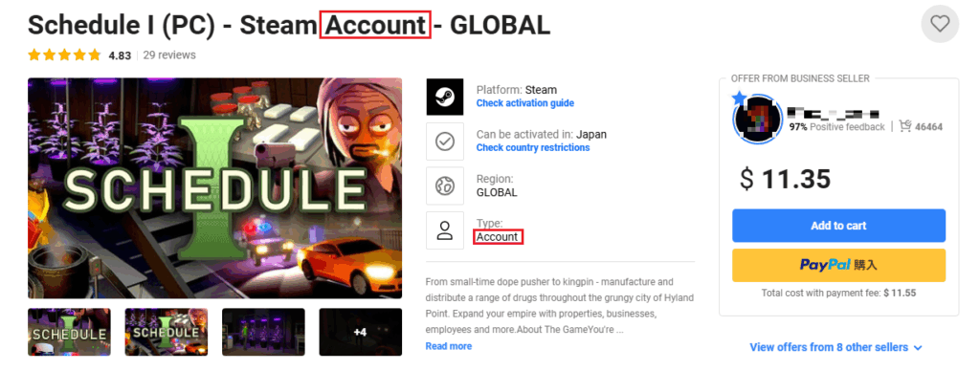Open the Check activation guide link
The image size is (980, 371).
click(525, 103)
